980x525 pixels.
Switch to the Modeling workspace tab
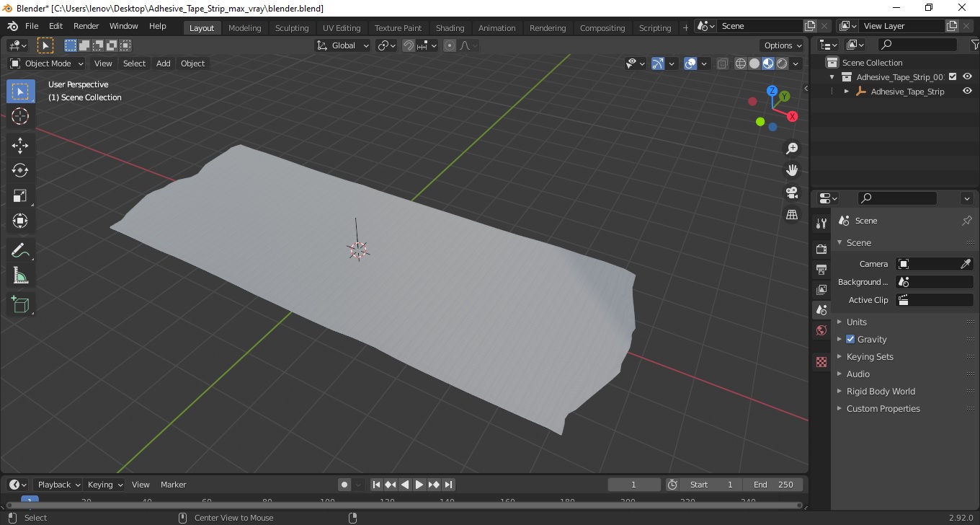(x=245, y=28)
